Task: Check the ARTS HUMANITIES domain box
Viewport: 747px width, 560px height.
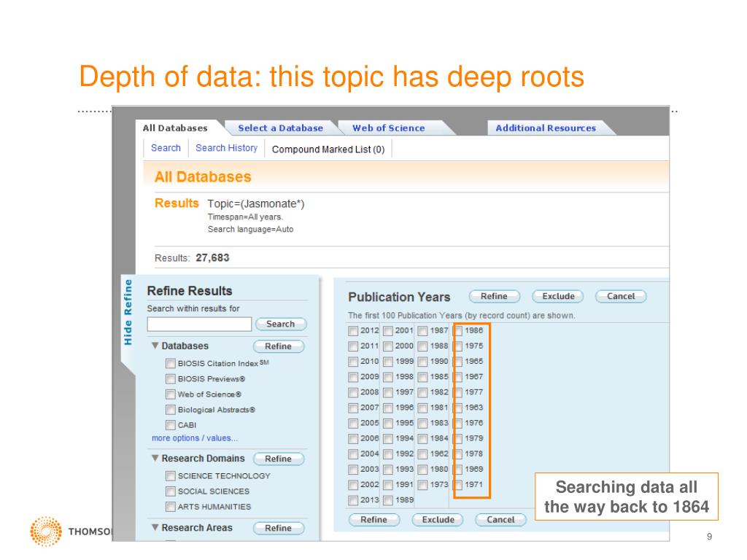Action: click(171, 507)
